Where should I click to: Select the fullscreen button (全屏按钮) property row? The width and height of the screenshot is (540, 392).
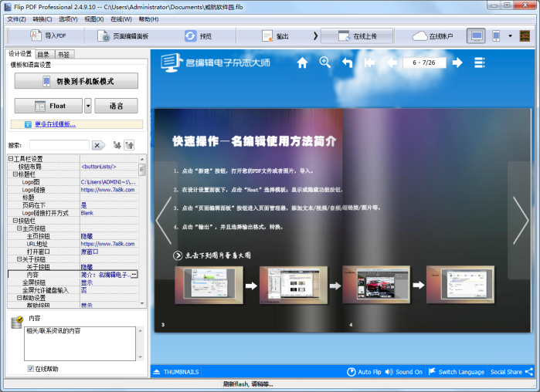pos(73,282)
